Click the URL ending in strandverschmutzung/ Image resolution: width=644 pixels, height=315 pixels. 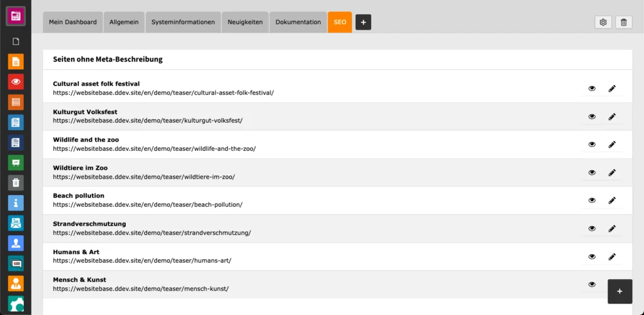(x=152, y=233)
